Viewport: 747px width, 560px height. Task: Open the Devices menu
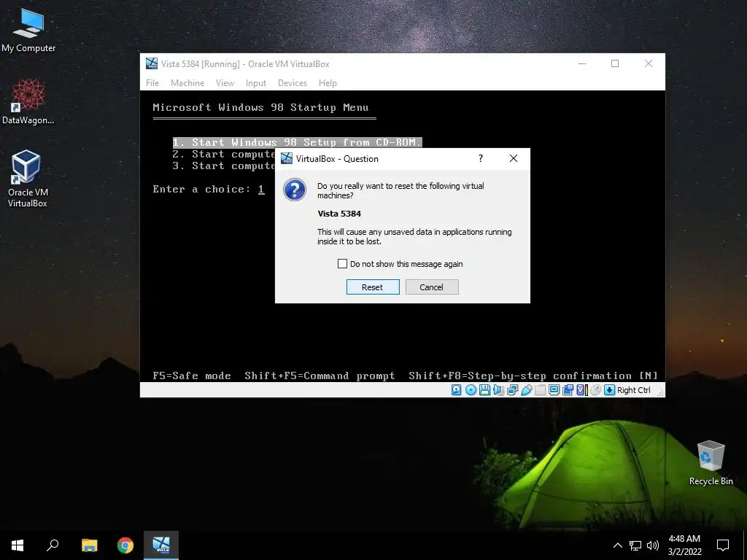coord(293,83)
